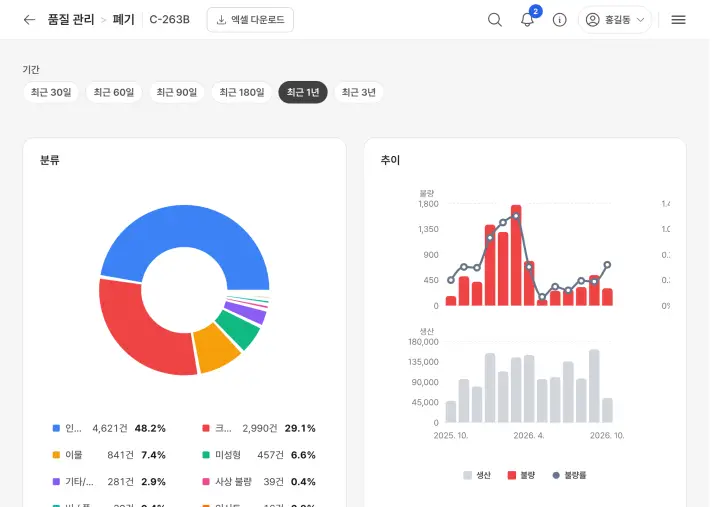
Task: Expand the 홍길동 user dropdown chevron
Action: 641,20
